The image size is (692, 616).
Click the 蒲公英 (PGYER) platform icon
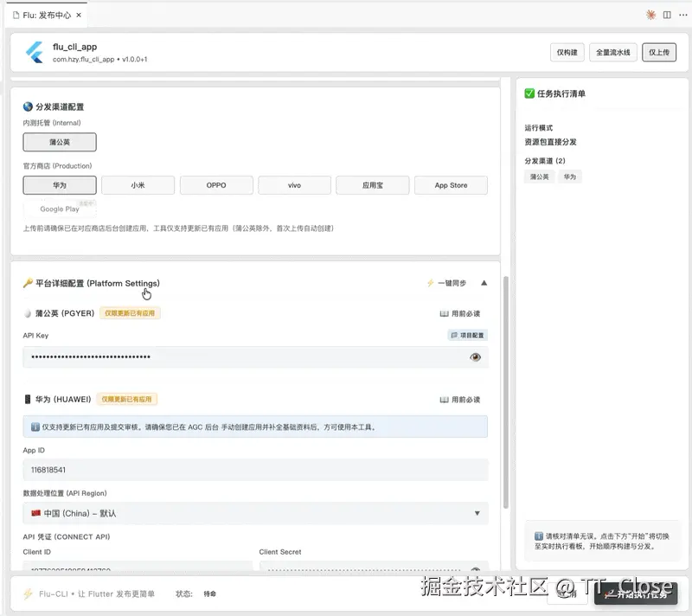pyautogui.click(x=28, y=313)
